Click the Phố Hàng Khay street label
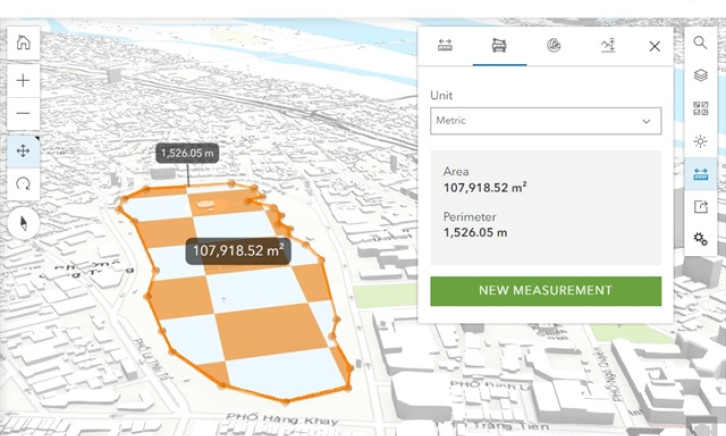Image resolution: width=726 pixels, height=436 pixels. coord(282,419)
